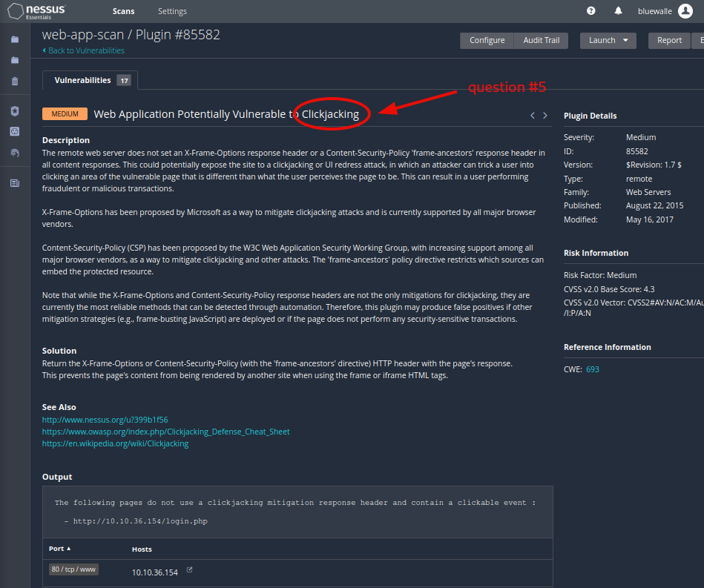The image size is (704, 588).
Task: Open the bottom sidebar notes icon
Action: (15, 182)
